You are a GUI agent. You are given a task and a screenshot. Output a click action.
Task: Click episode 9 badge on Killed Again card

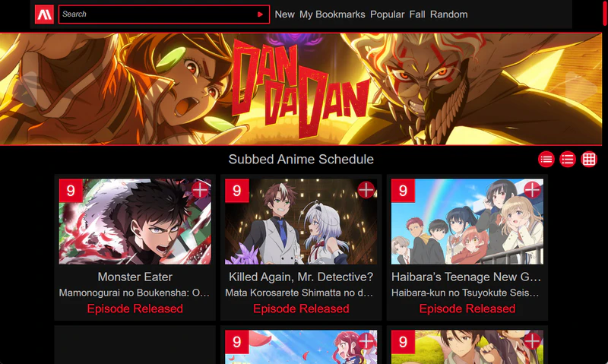pyautogui.click(x=237, y=191)
